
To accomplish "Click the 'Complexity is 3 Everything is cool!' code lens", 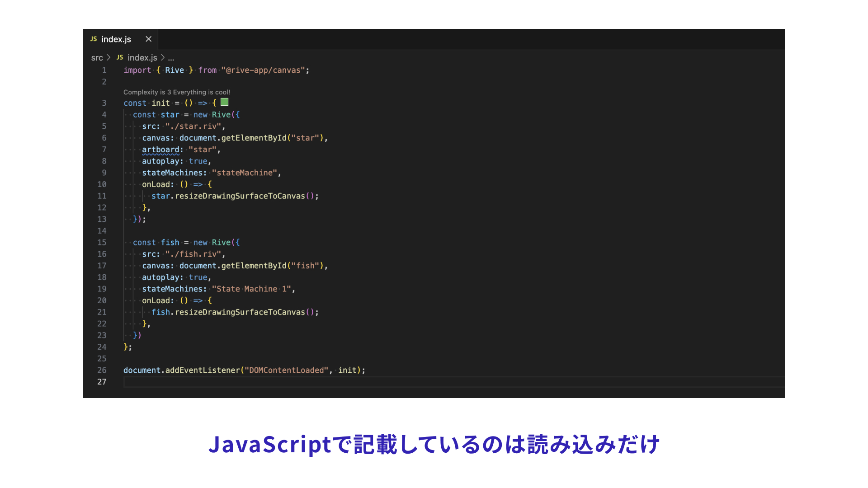I will pyautogui.click(x=177, y=92).
